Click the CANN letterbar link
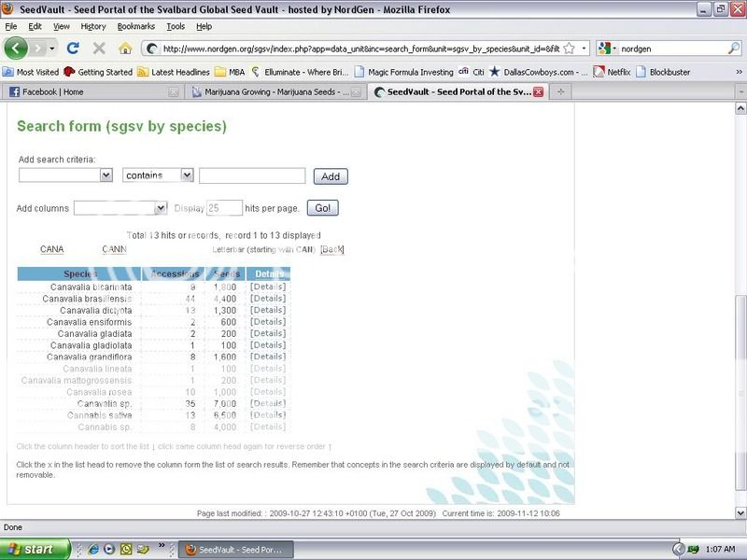The height and width of the screenshot is (560, 747). tap(114, 249)
